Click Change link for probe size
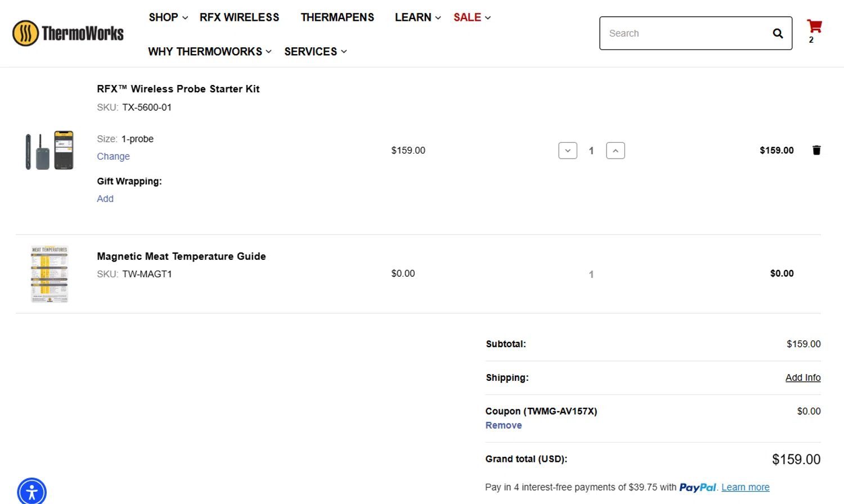The image size is (844, 504). pos(113,156)
